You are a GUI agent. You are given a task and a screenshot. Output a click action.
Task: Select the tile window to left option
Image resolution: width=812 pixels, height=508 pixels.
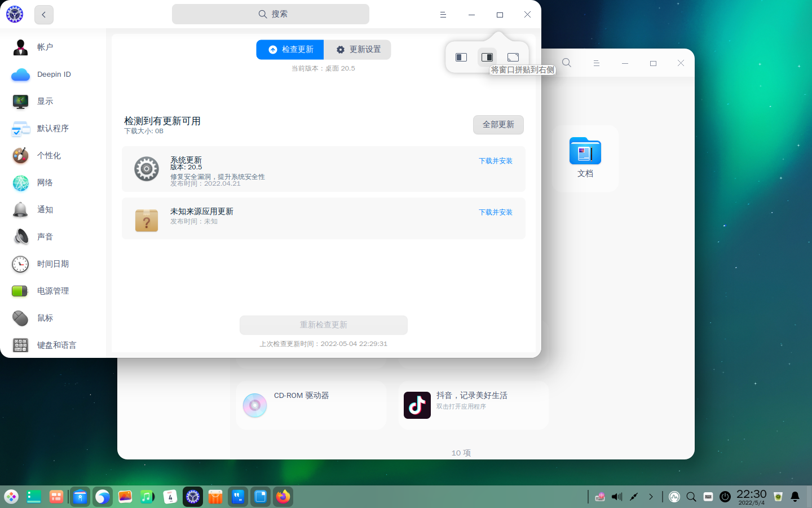[461, 56]
